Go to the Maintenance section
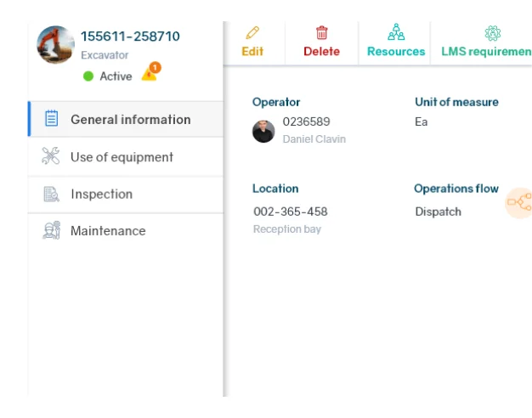The width and height of the screenshot is (532, 418). click(x=108, y=231)
